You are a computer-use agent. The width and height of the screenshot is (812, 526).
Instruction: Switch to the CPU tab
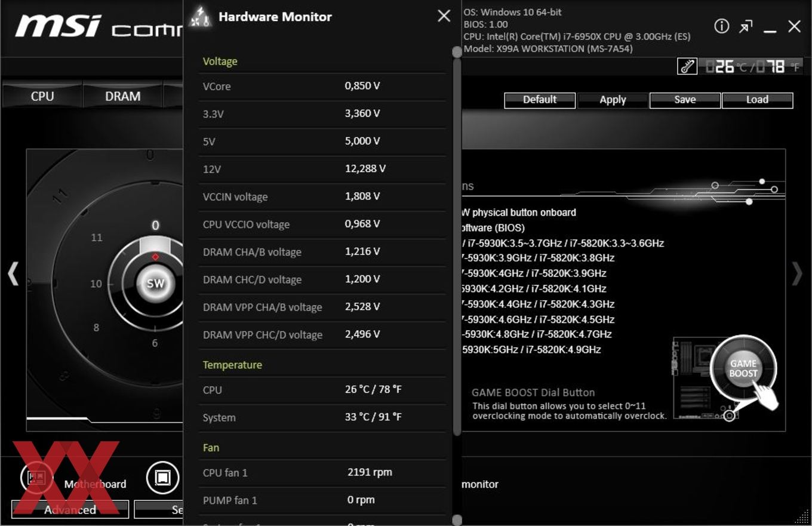click(42, 96)
